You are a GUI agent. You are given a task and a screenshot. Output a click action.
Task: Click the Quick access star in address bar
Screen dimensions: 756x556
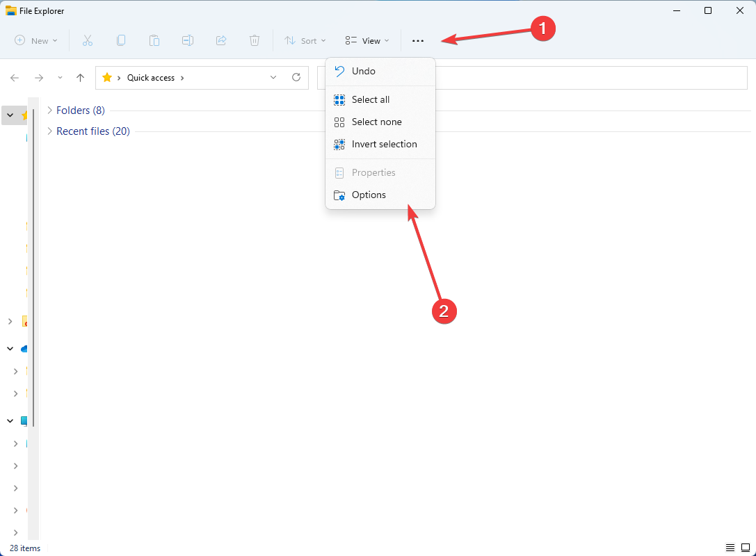[x=107, y=78]
